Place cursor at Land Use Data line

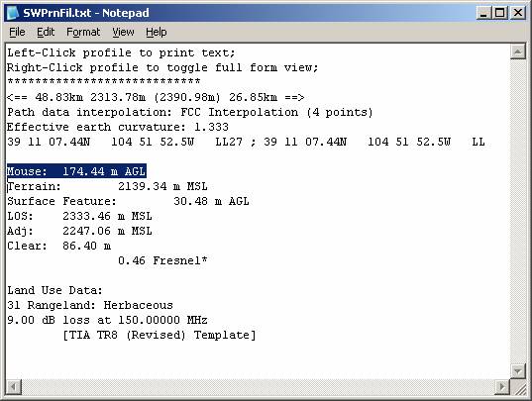(54, 290)
